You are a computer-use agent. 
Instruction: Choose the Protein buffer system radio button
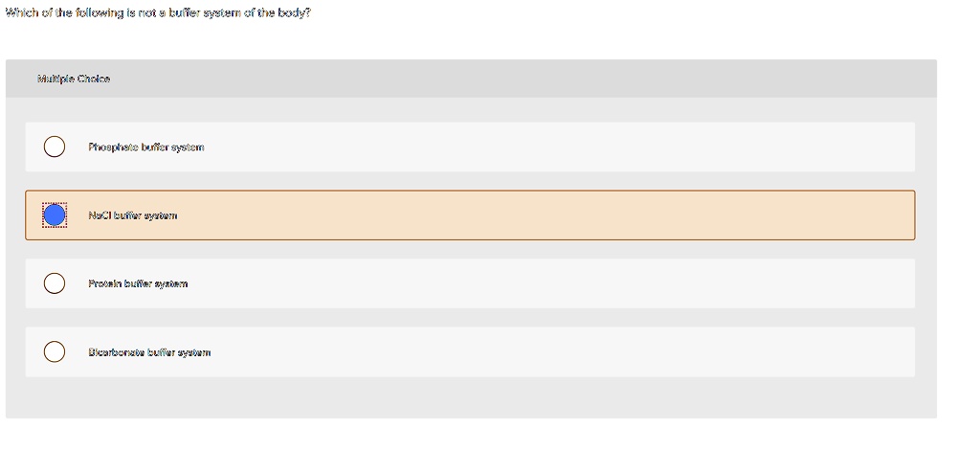click(x=55, y=283)
